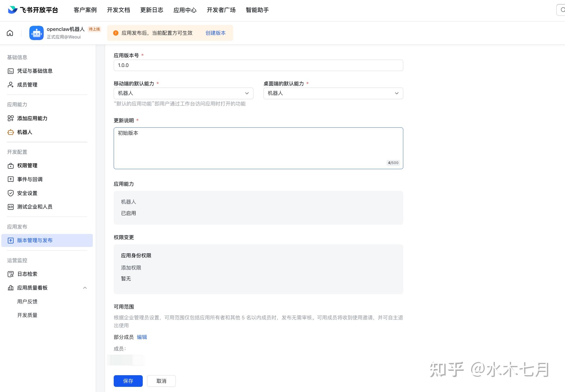Click the 应用版本号 input field
Viewport: 565px width, 392px height.
pos(258,65)
